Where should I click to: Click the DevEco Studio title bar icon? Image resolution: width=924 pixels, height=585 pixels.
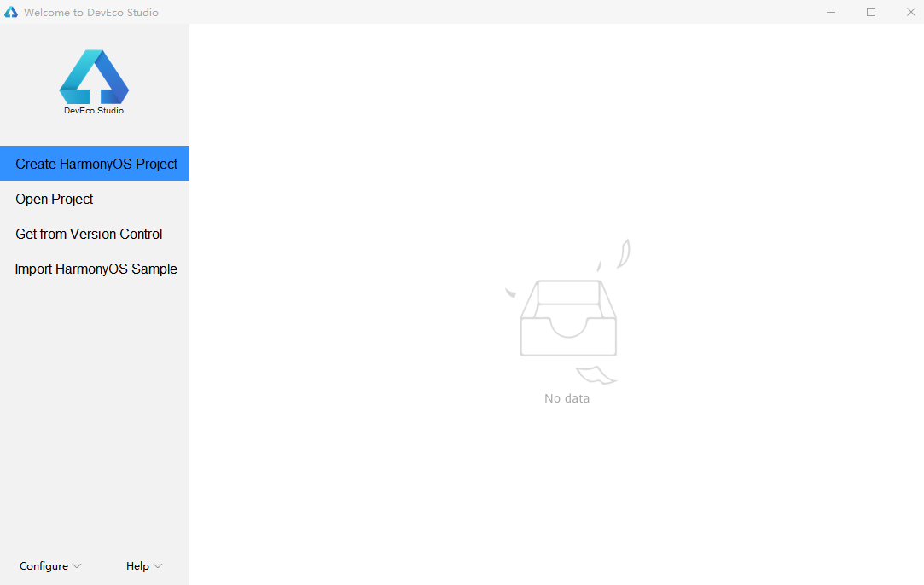(10, 12)
